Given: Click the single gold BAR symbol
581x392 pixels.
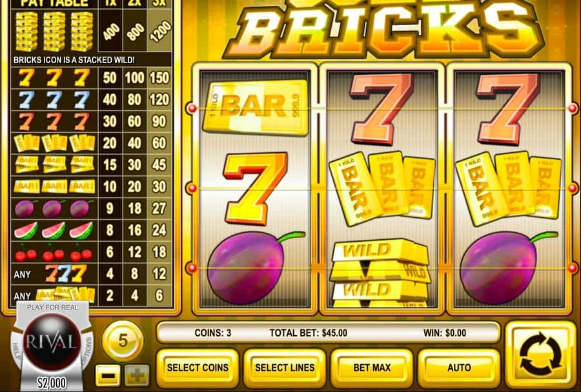Looking at the screenshot, I should tap(255, 107).
